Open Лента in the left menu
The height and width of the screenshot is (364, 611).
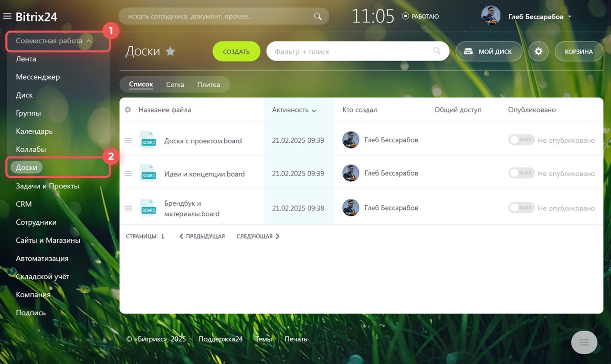coord(26,59)
